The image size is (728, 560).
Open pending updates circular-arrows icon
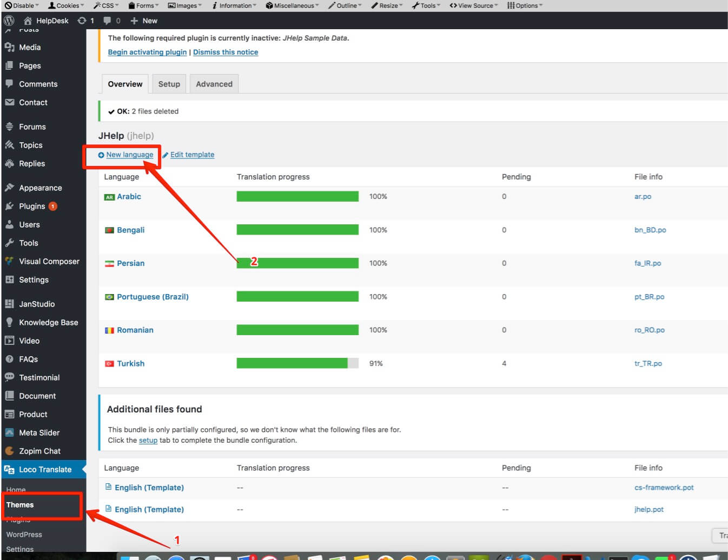(82, 21)
